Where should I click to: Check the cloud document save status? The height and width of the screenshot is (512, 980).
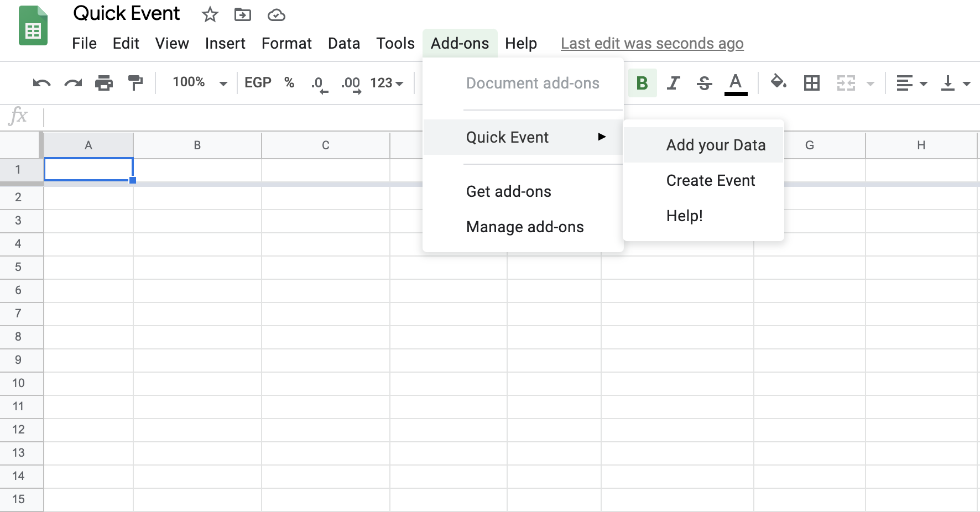(x=276, y=15)
